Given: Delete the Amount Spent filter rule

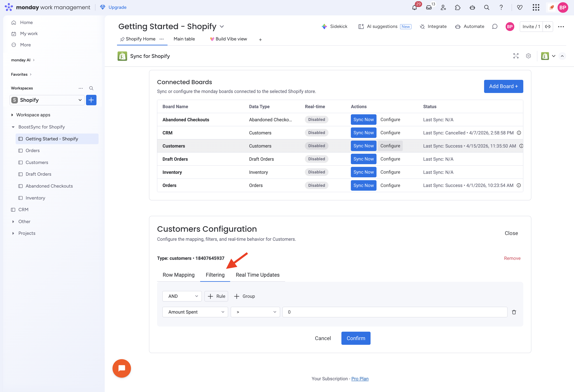Looking at the screenshot, I should (514, 312).
